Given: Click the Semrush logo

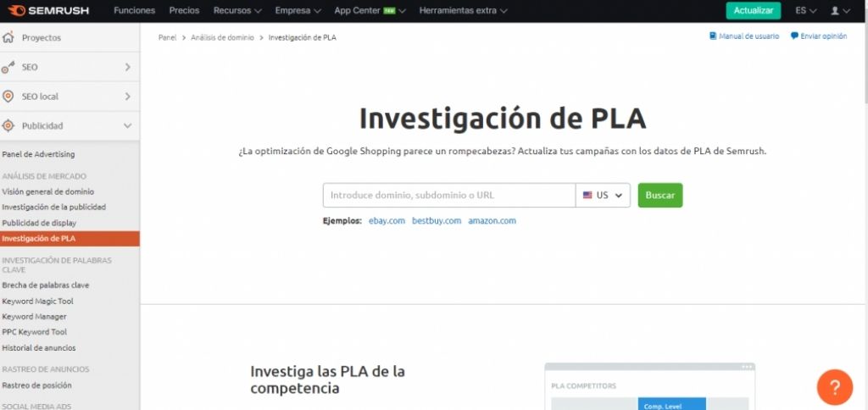Looking at the screenshot, I should tap(48, 10).
